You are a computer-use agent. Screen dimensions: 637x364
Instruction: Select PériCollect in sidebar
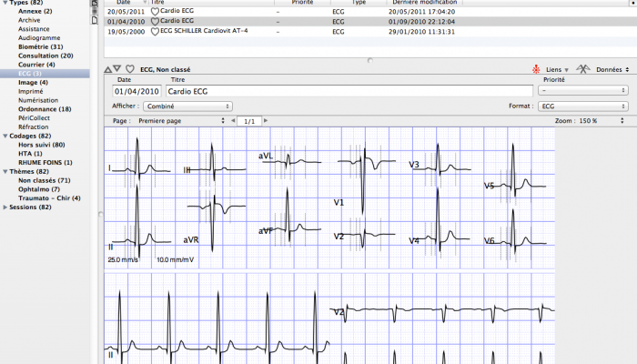(34, 118)
